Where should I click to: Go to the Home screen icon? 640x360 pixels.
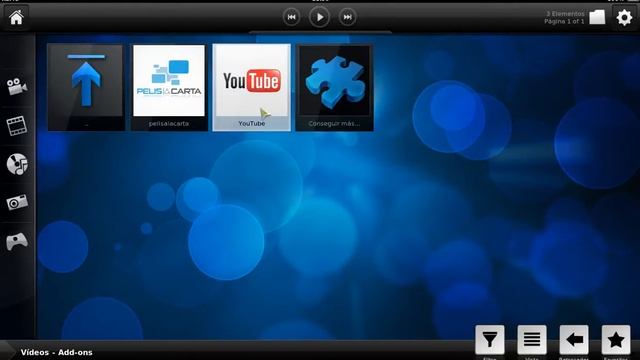point(16,18)
